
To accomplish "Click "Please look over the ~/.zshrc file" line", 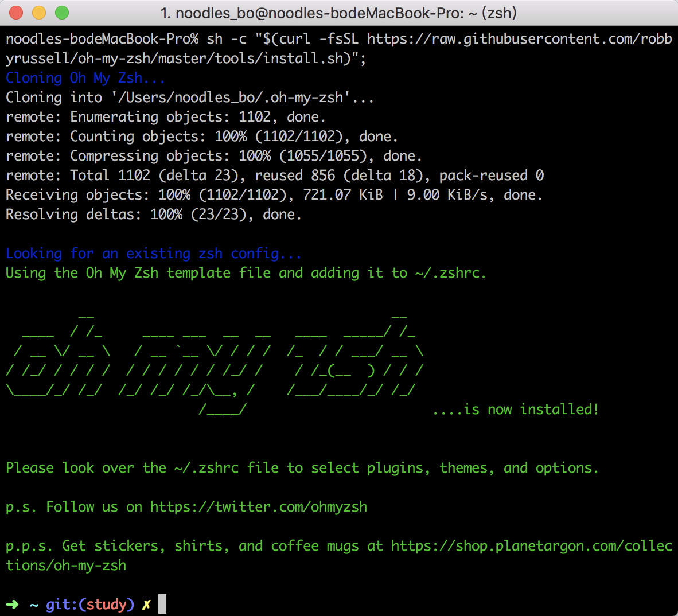I will tap(302, 467).
